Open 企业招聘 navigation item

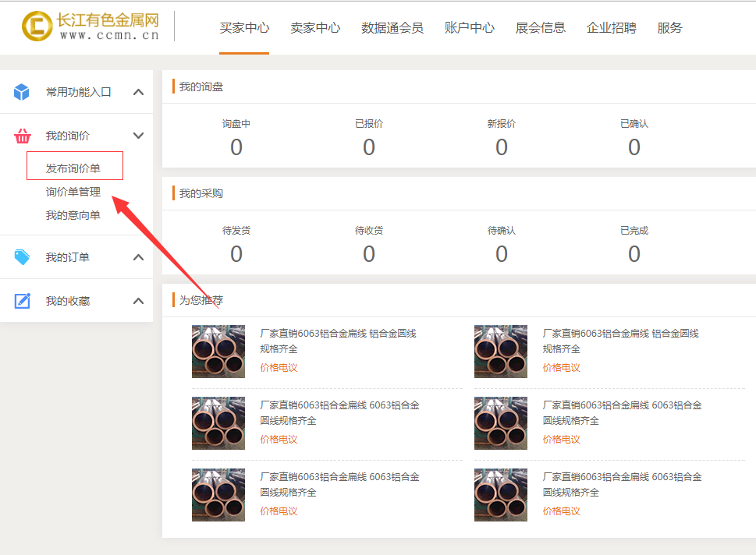(612, 28)
